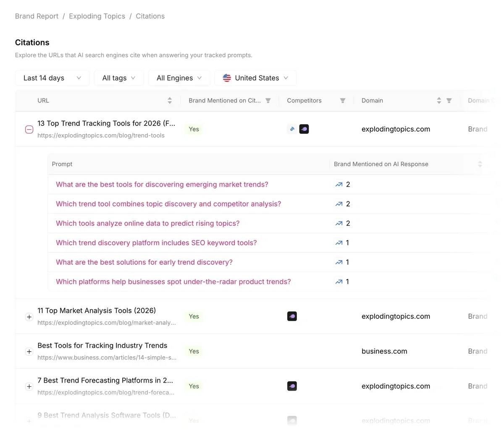504x438 pixels.
Task: Open the explodingtopics.com/blog/market-analy... URL
Action: pos(107,323)
